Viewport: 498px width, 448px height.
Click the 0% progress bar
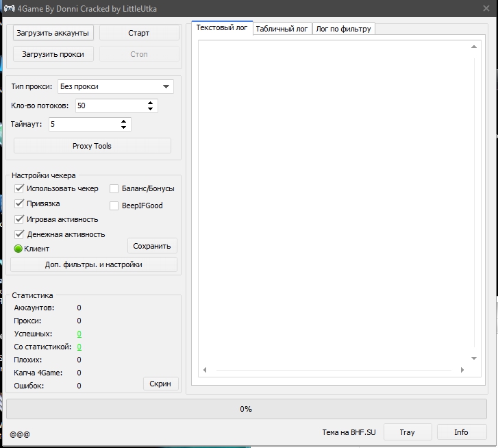pyautogui.click(x=247, y=409)
